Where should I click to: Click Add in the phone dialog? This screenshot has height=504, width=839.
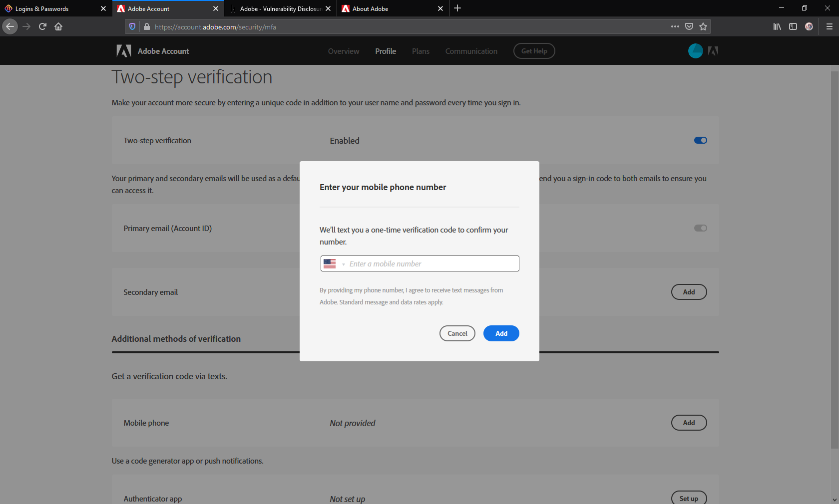point(501,333)
